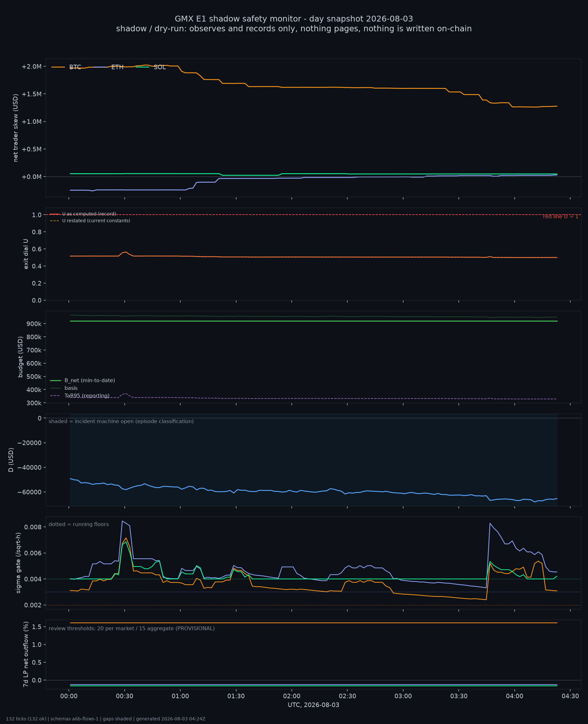Click the '+0.0M' tick label
The height and width of the screenshot is (724, 588).
[32, 177]
